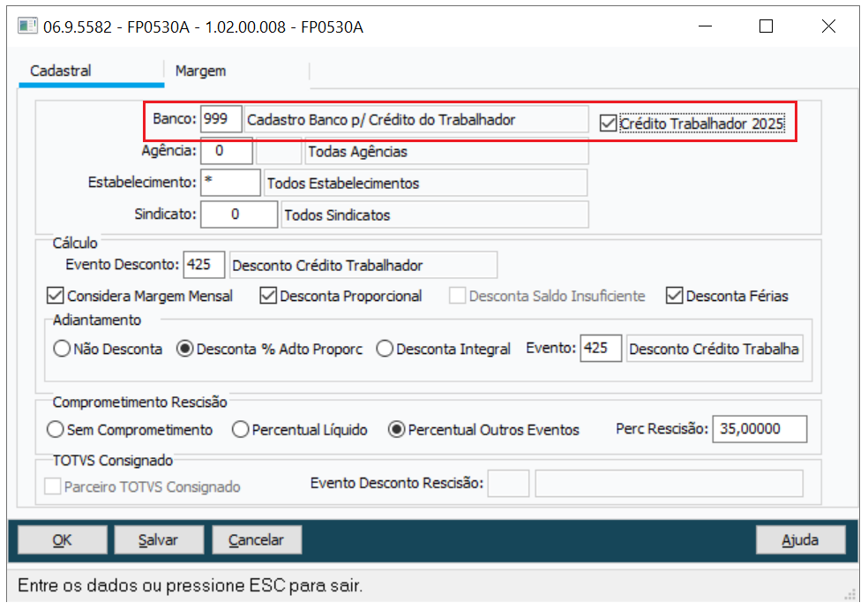Close the FP0530A window
Screen dimensions: 868x610
(828, 26)
